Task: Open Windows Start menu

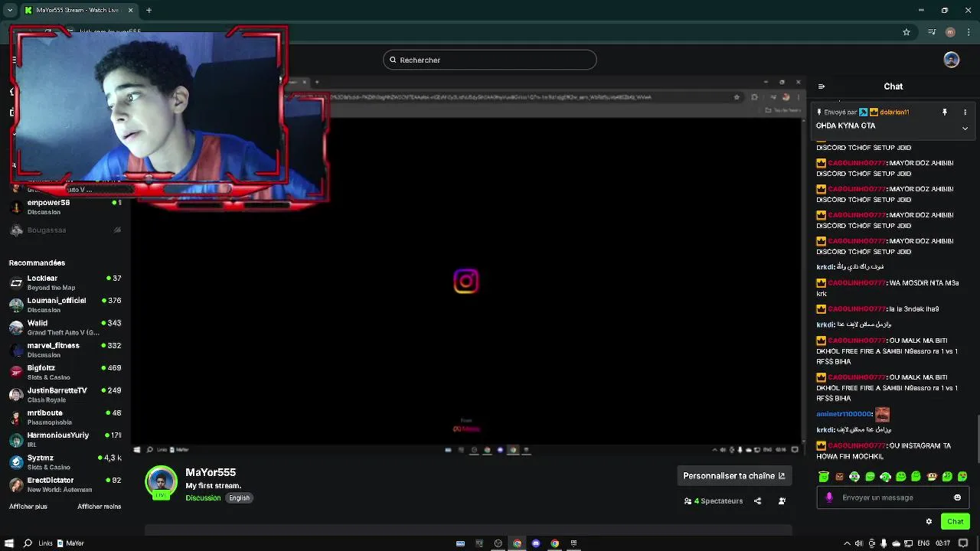Action: click(9, 543)
